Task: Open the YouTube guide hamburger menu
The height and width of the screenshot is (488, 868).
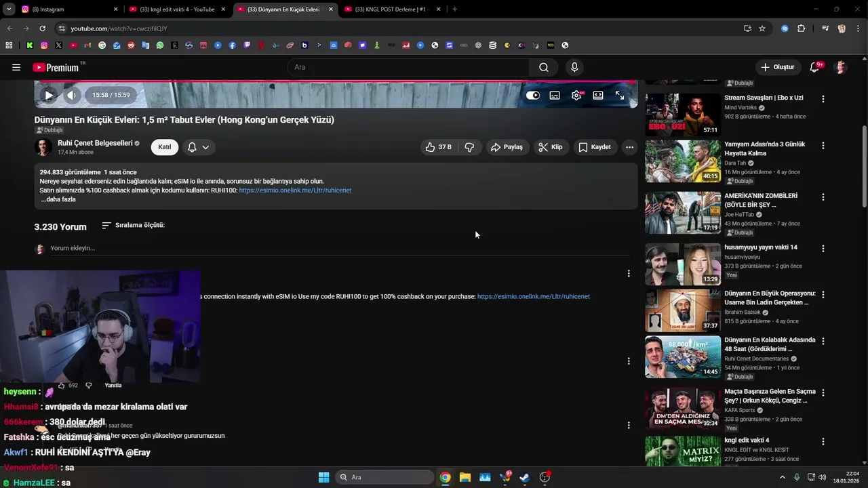Action: coord(16,67)
